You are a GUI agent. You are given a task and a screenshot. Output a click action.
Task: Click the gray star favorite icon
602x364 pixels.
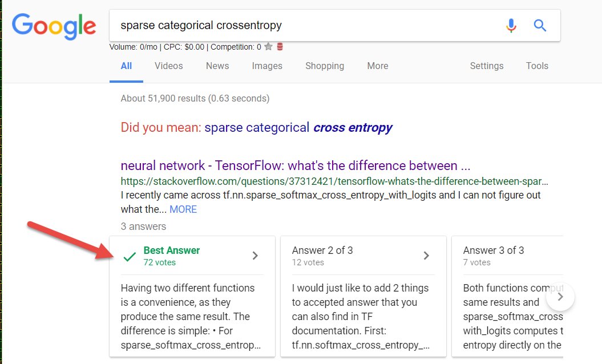pos(268,47)
